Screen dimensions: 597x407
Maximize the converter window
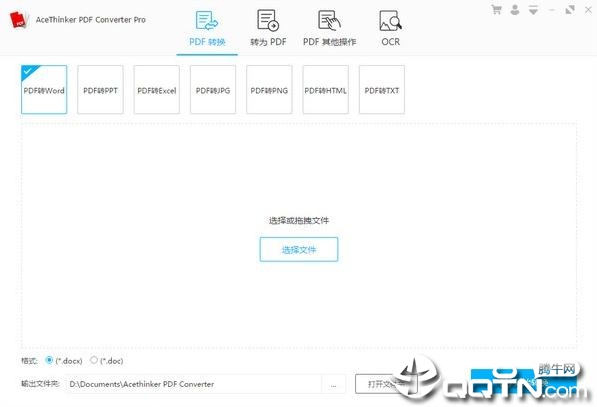point(570,10)
